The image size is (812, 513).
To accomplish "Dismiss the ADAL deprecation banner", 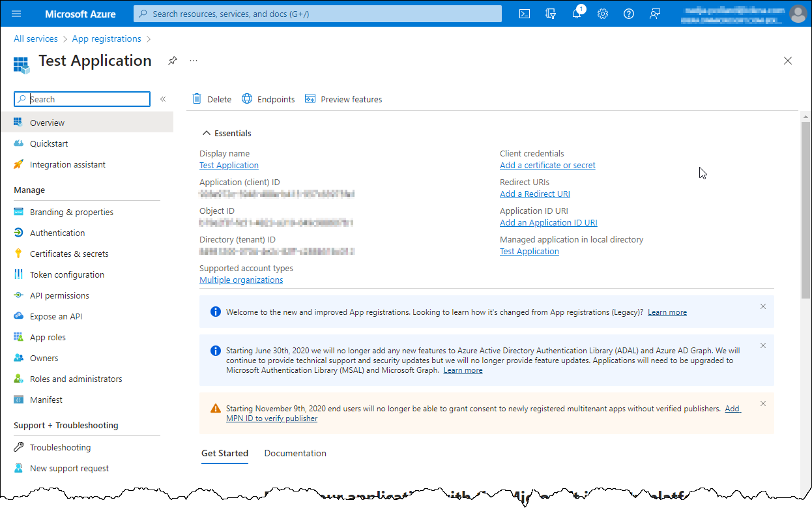I will pyautogui.click(x=763, y=345).
